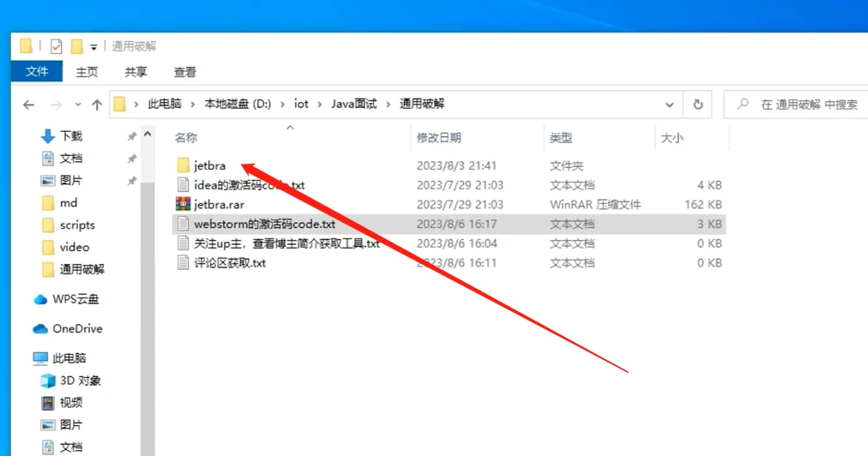Open the recent locations dropdown arrow
The width and height of the screenshot is (868, 456).
coord(77,104)
